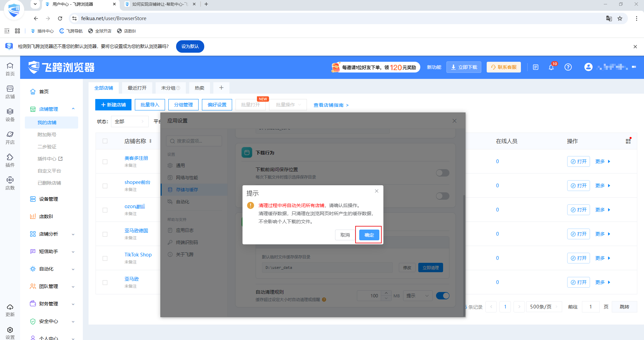Open browser apps grid icon in bookmarks bar
644x340 pixels.
17,31
